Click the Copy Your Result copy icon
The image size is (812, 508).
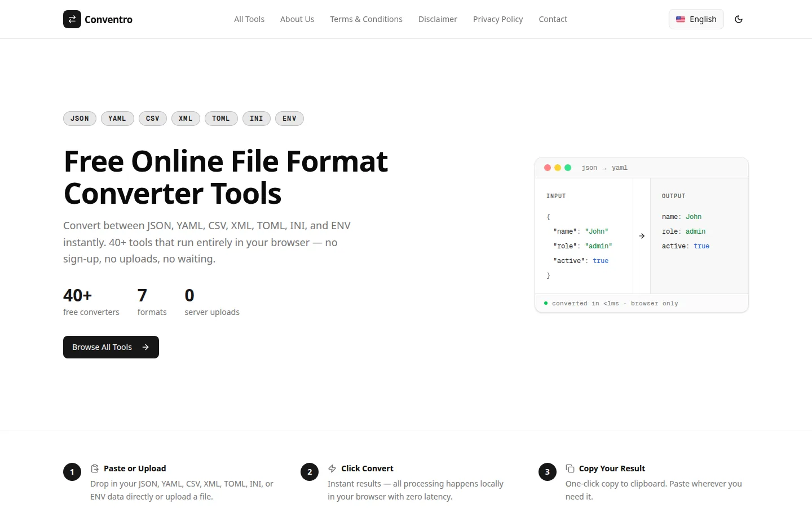pos(570,468)
